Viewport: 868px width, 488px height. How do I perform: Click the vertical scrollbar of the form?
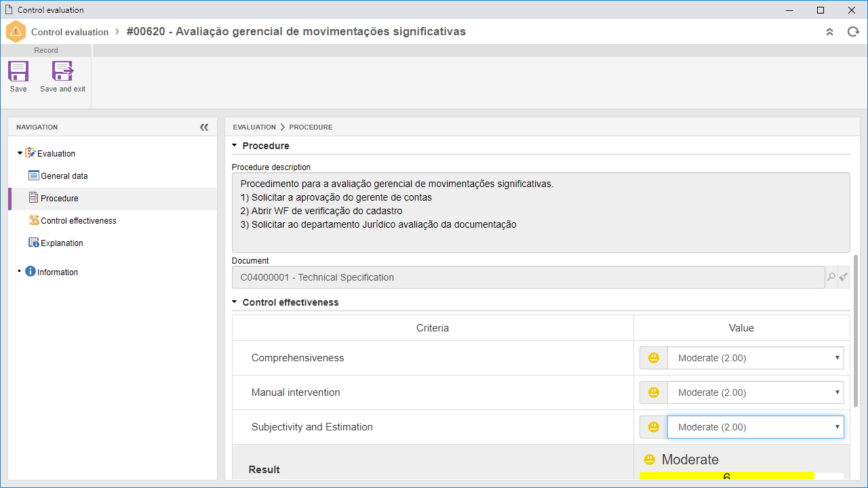click(x=855, y=331)
